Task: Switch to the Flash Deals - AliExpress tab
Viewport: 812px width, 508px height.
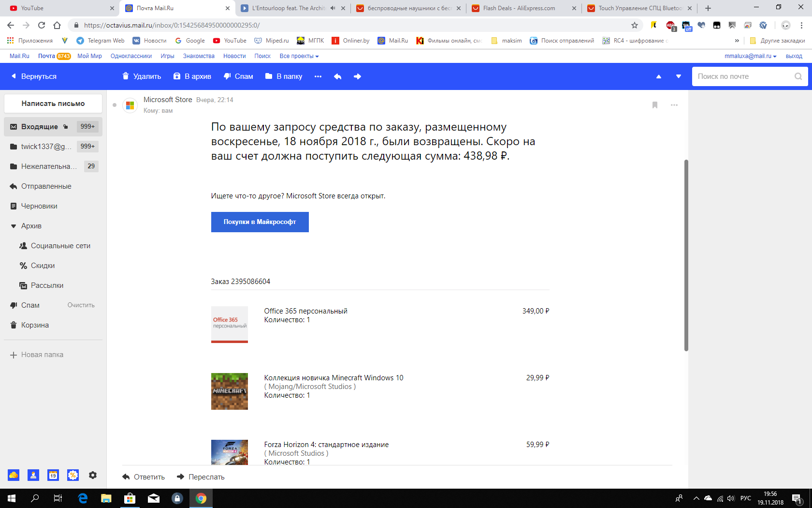Action: [524, 8]
